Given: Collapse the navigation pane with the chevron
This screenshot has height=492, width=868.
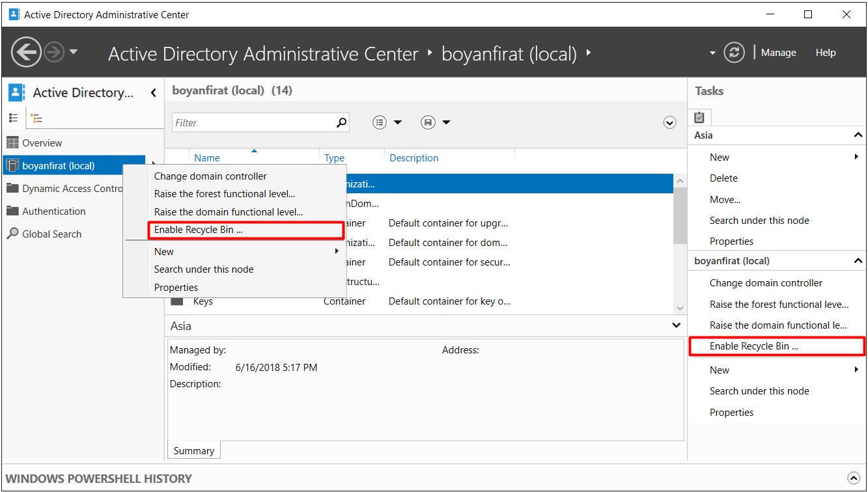Looking at the screenshot, I should 154,93.
